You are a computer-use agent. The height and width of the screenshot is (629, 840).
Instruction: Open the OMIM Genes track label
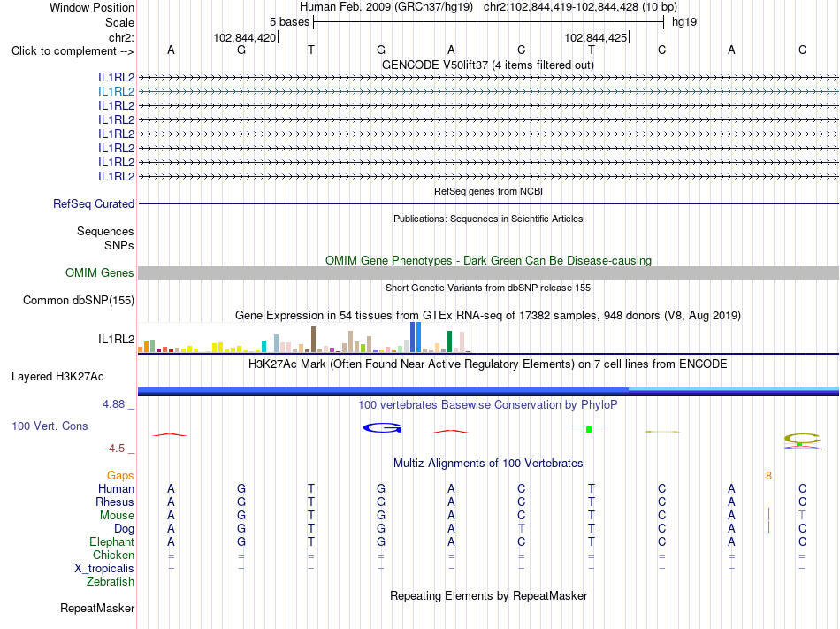[x=100, y=272]
